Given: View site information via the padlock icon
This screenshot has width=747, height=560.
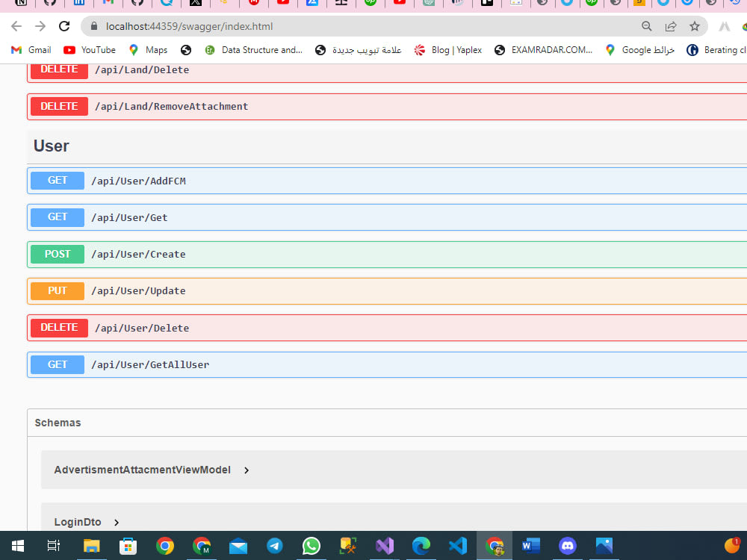Looking at the screenshot, I should pyautogui.click(x=93, y=25).
